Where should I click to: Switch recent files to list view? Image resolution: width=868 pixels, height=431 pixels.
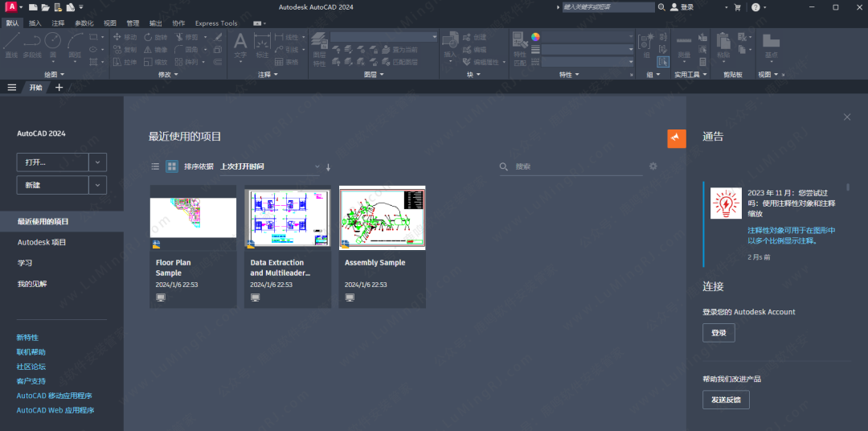click(x=156, y=166)
